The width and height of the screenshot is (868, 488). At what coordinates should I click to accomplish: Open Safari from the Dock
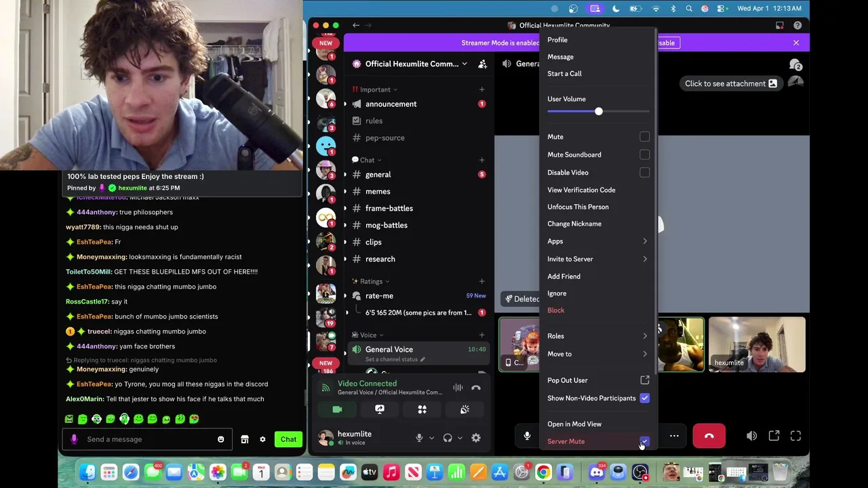pyautogui.click(x=131, y=472)
